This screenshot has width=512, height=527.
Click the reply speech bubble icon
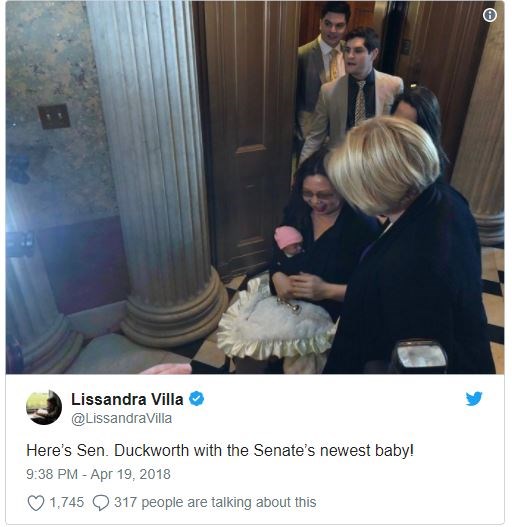pyautogui.click(x=101, y=503)
